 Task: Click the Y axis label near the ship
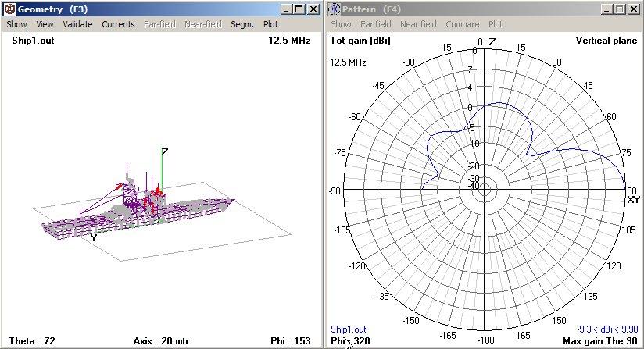click(x=94, y=237)
